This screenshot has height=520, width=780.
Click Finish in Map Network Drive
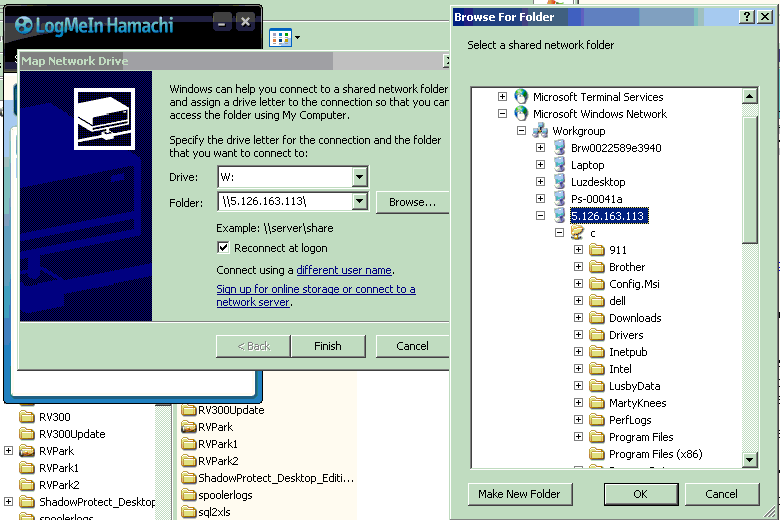(x=328, y=346)
